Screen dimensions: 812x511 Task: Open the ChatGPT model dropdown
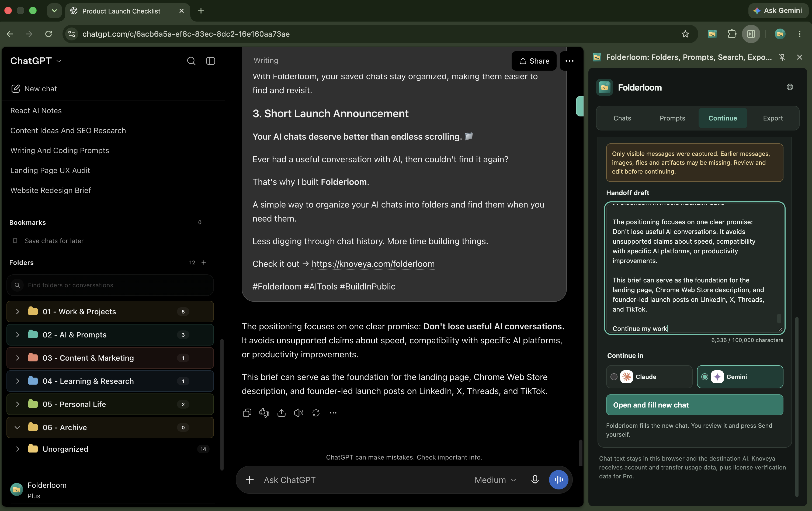click(x=36, y=61)
